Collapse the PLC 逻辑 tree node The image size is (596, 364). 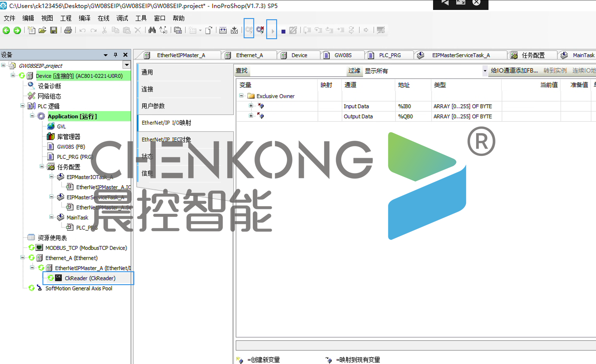coord(23,106)
